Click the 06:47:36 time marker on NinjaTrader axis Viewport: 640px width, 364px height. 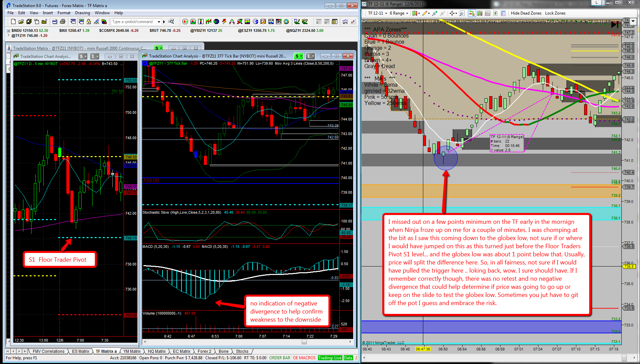click(423, 349)
